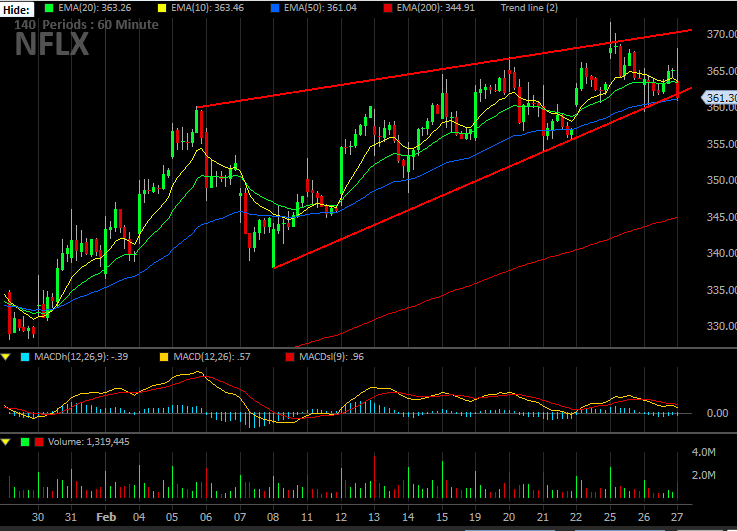Select the EMA(10): 363.46 legend label
Image resolution: width=737 pixels, height=531 pixels.
[x=207, y=8]
